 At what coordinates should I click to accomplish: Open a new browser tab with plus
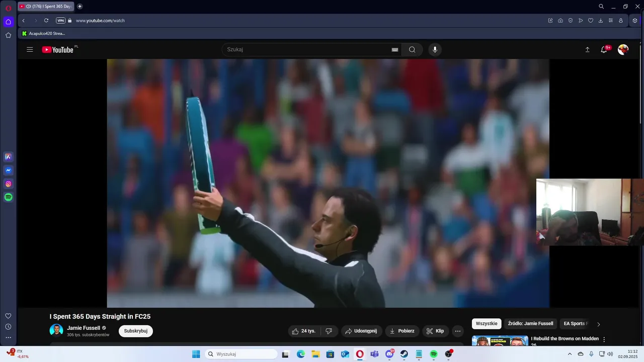tap(79, 7)
